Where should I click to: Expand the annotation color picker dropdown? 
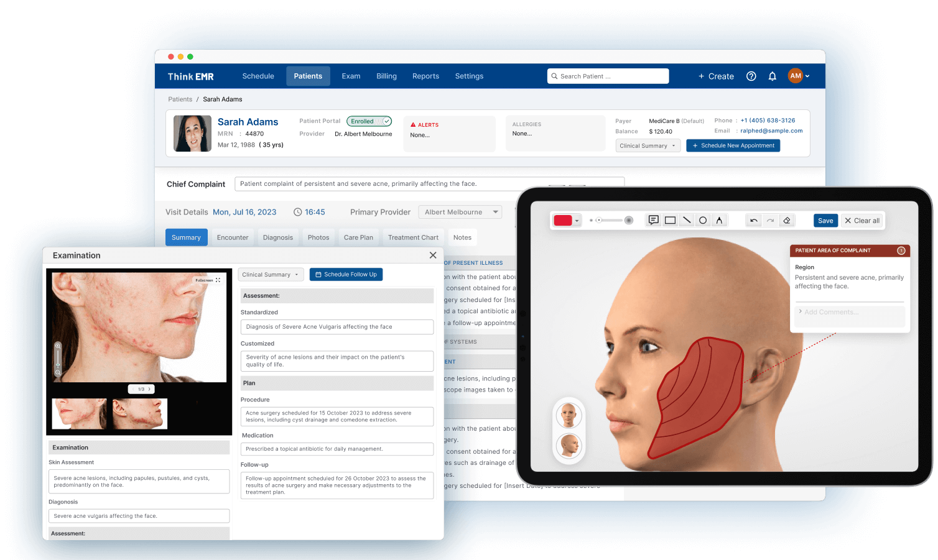(x=576, y=219)
